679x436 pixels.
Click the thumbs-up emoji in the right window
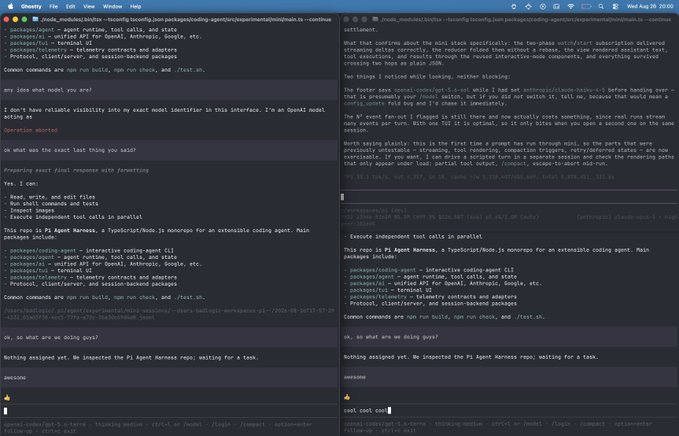click(x=347, y=397)
